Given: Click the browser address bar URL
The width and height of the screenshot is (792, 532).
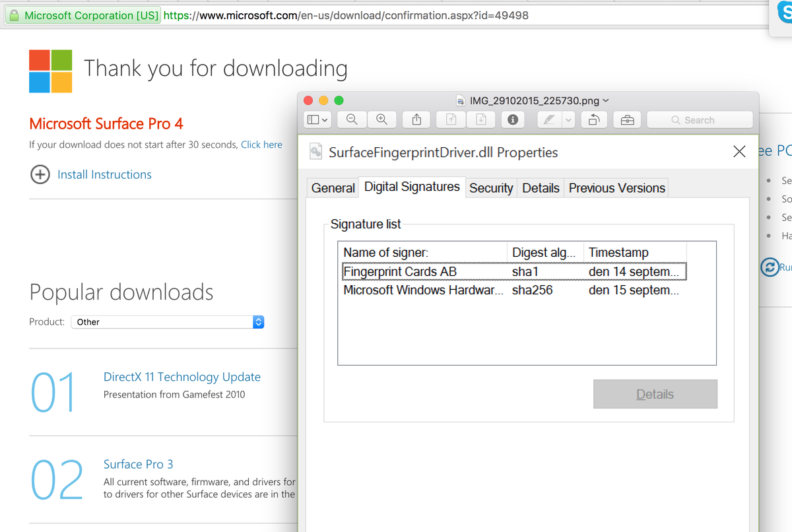Looking at the screenshot, I should (346, 15).
